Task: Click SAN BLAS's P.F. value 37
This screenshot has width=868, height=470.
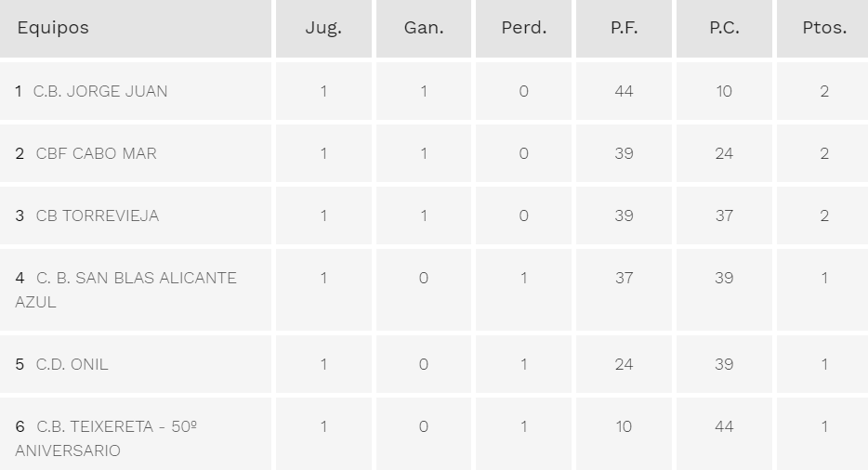Action: pyautogui.click(x=624, y=278)
